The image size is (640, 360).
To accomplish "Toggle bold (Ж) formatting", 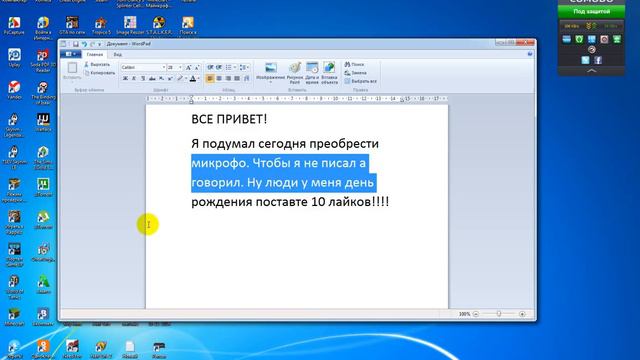I will pyautogui.click(x=125, y=78).
